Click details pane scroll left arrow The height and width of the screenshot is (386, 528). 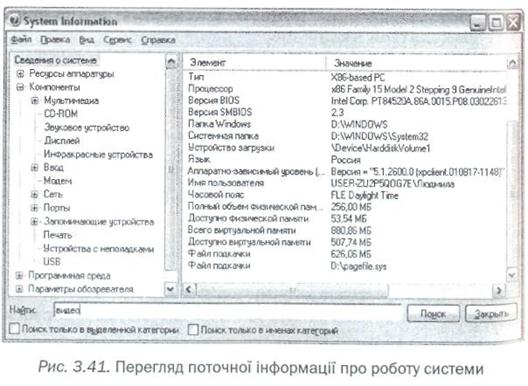tap(189, 289)
